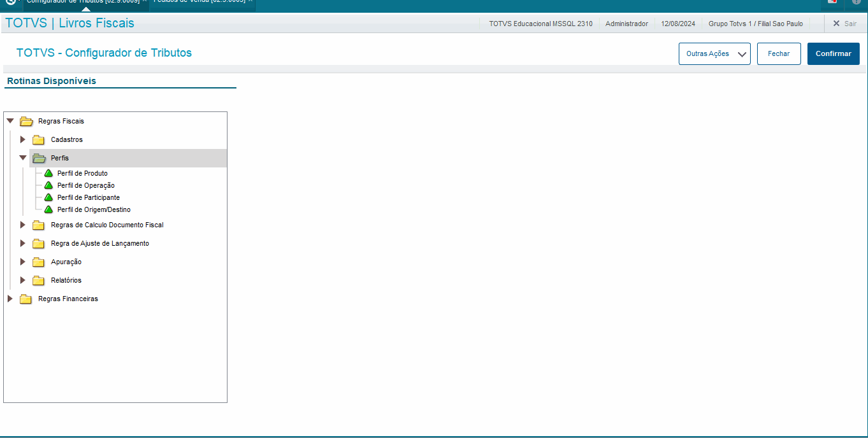Expand the Relatórios tree node
This screenshot has height=438, width=868.
tap(22, 280)
